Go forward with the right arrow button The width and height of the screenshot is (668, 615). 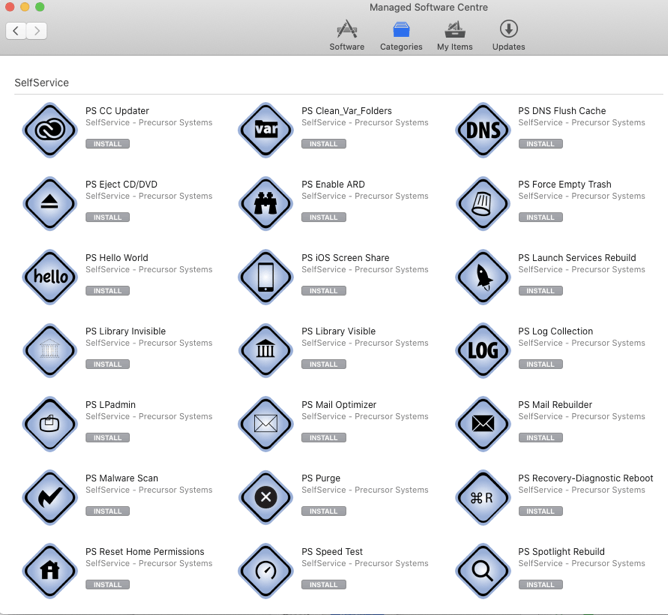[x=37, y=31]
